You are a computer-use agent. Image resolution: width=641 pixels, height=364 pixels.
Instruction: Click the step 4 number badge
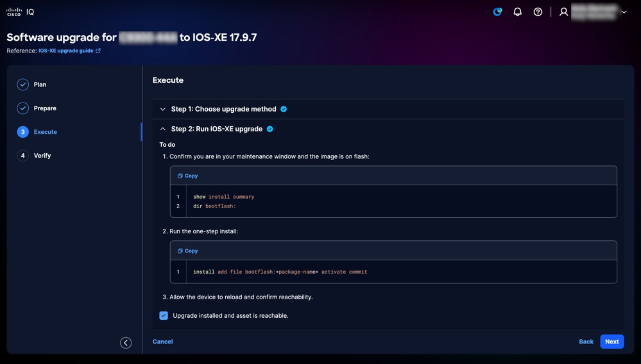click(x=23, y=156)
